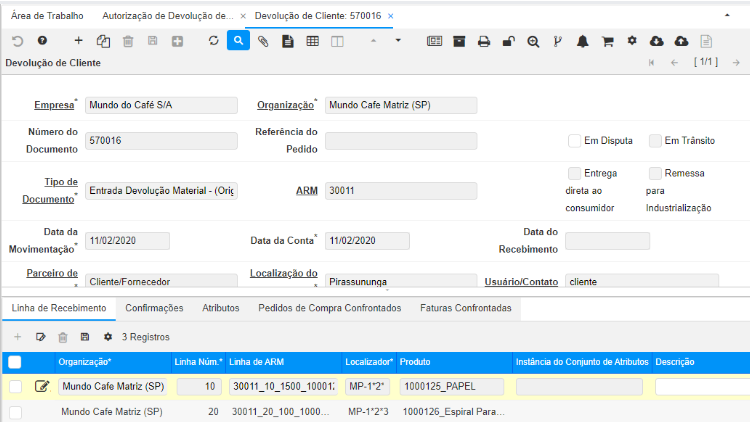750x425 pixels.
Task: Open the record search (magnifier) tool
Action: (238, 41)
